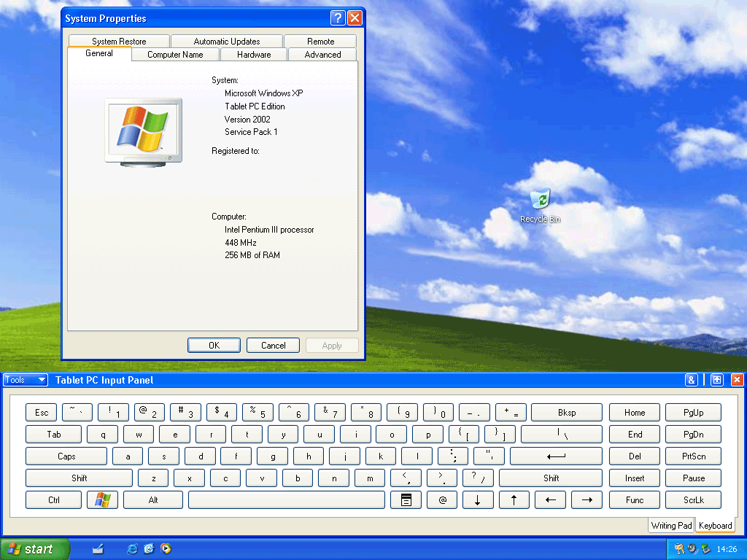This screenshot has height=560, width=747.
Task: Click the dock button in Input Panel title bar
Action: (716, 380)
